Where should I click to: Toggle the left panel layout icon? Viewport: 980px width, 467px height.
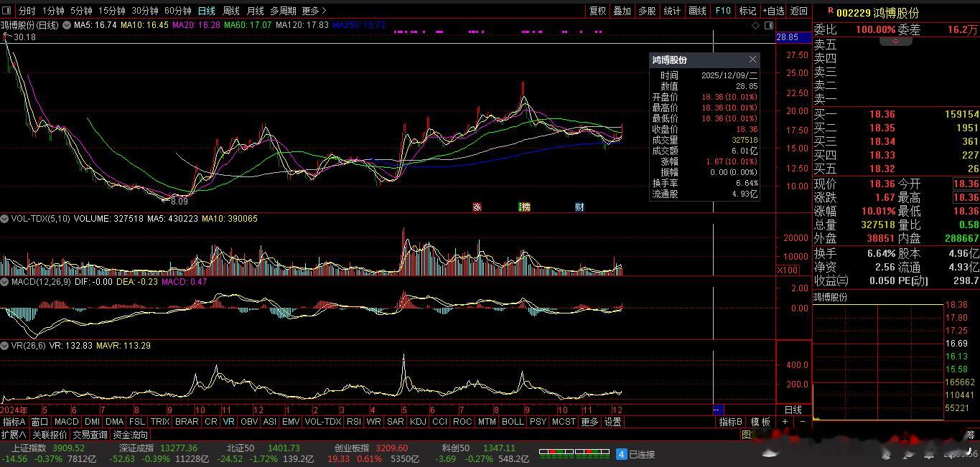(6, 11)
